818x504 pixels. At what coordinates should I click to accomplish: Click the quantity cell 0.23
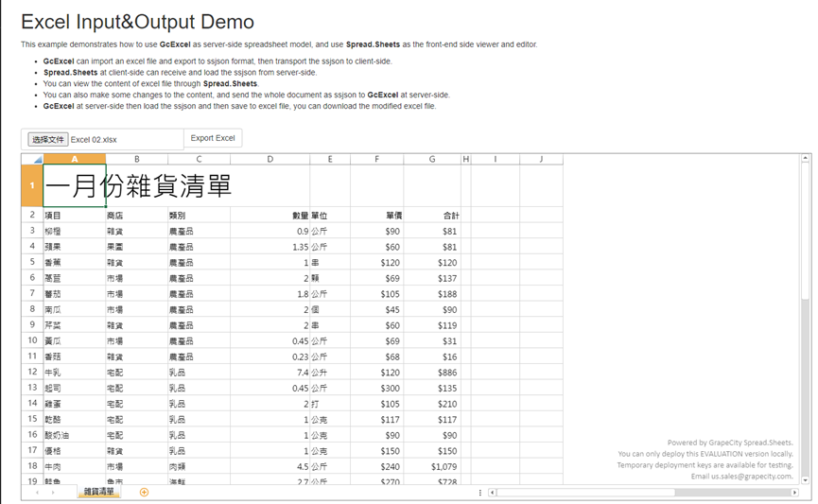(x=270, y=356)
